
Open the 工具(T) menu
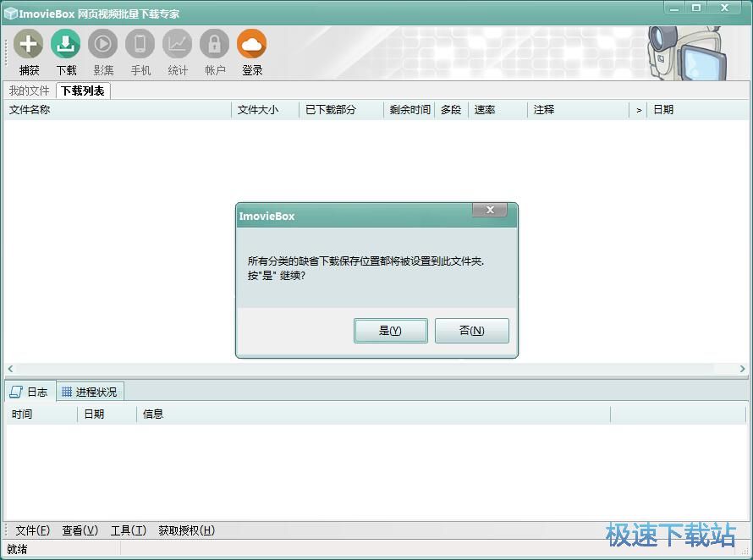click(129, 530)
